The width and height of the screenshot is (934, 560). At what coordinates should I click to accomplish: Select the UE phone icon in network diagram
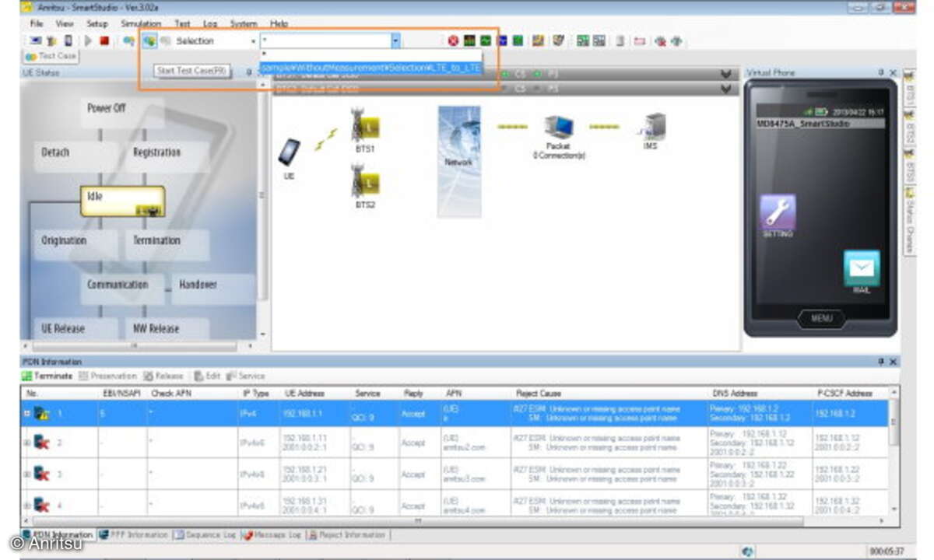289,152
